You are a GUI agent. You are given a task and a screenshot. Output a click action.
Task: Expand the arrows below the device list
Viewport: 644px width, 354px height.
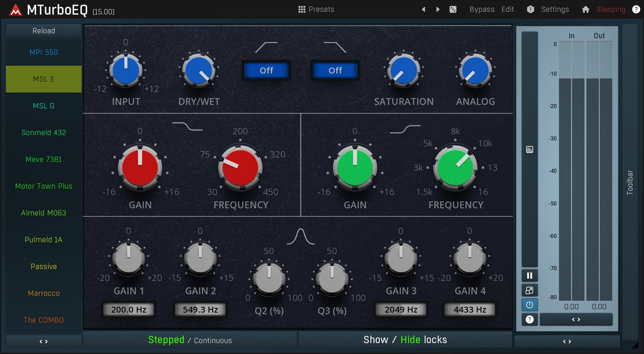(43, 342)
